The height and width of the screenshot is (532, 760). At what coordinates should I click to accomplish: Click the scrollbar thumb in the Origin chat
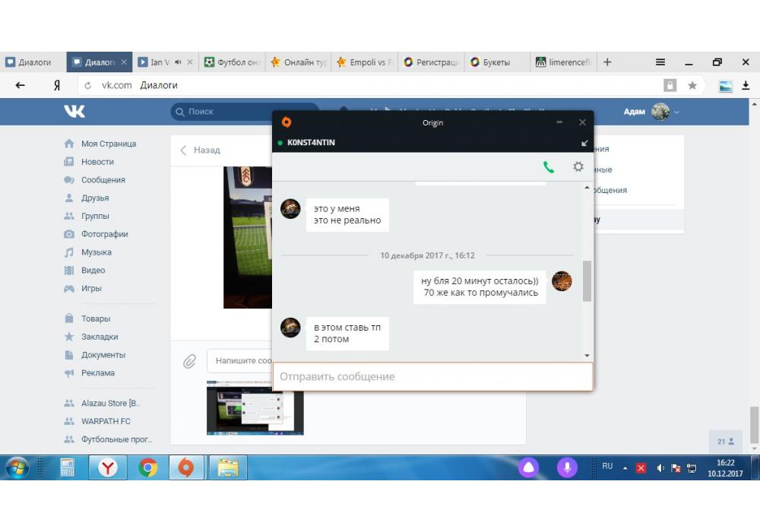click(587, 281)
